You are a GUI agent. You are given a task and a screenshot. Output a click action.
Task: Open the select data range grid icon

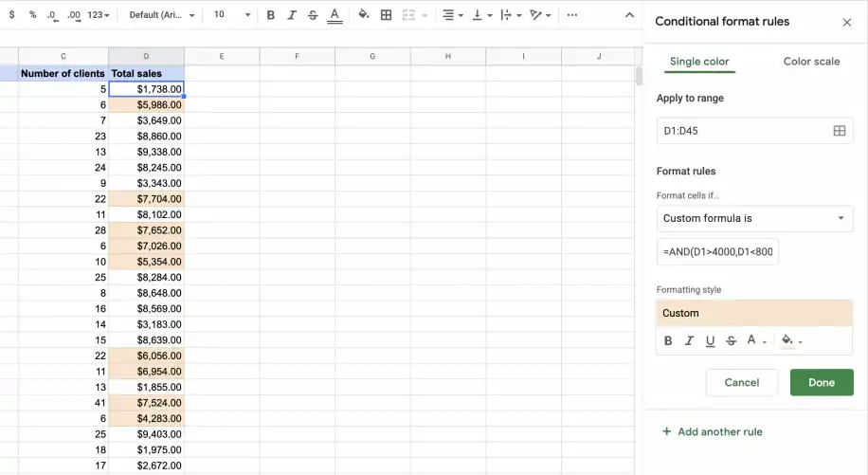[840, 131]
